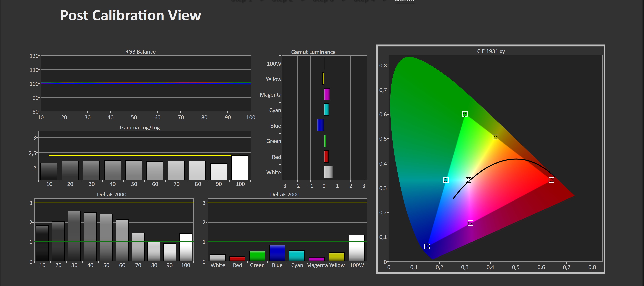This screenshot has height=286, width=644.
Task: Select the Magenta bar in Gamut Luminance
Action: (x=327, y=94)
